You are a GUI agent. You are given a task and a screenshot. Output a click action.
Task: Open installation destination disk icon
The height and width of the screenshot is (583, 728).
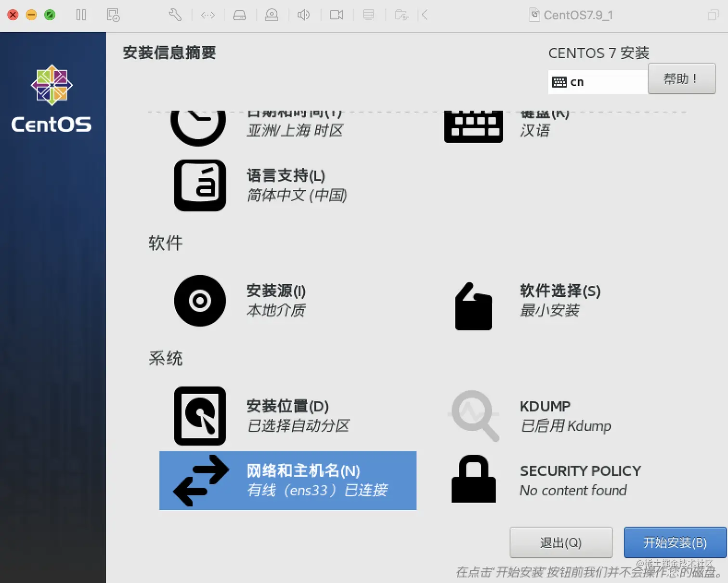pyautogui.click(x=200, y=416)
